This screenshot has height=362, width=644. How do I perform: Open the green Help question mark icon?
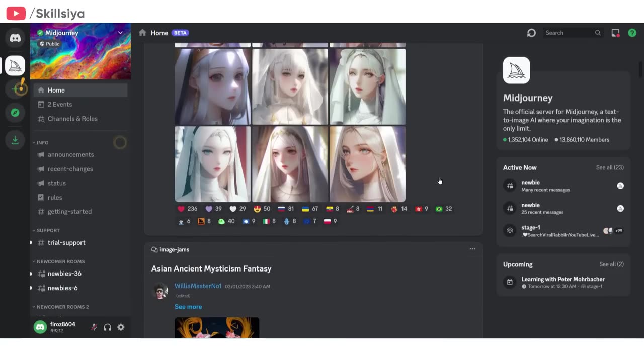[632, 33]
